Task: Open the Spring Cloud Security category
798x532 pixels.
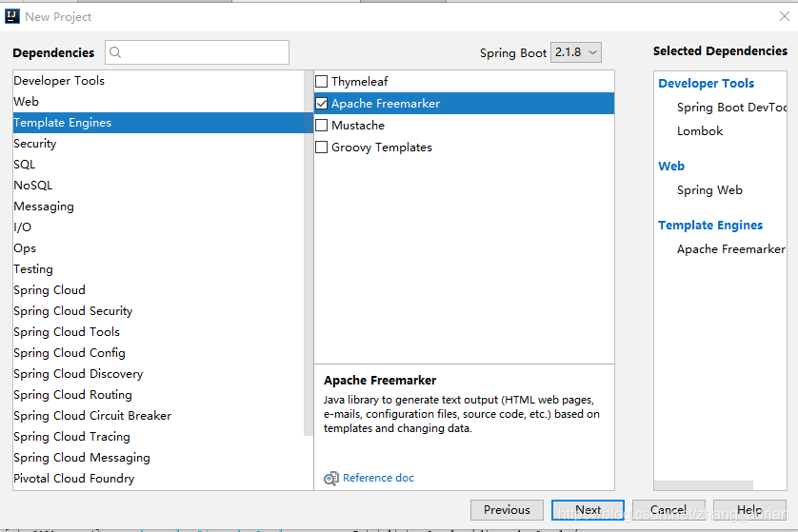Action: point(73,311)
